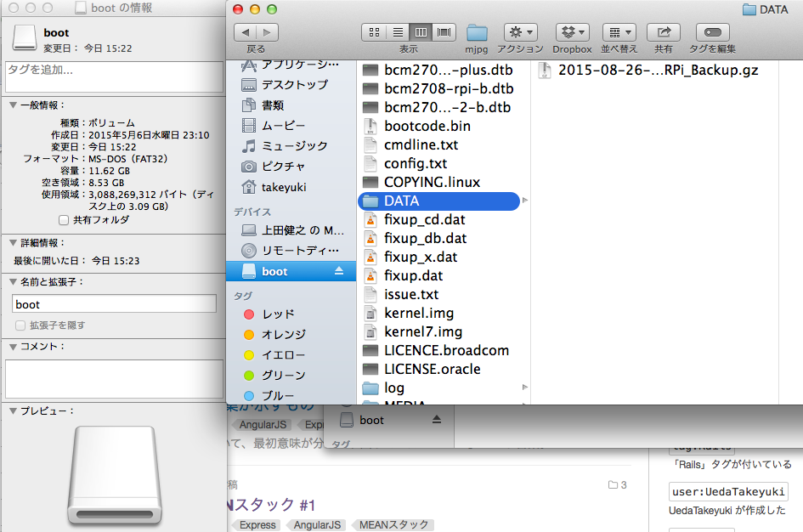The height and width of the screenshot is (532, 803).
Task: Select the takeyuki home folder in sidebar
Action: tap(285, 187)
